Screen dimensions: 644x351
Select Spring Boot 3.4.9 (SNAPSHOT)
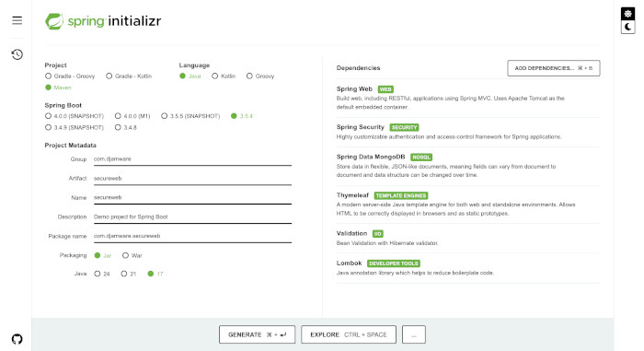click(75, 127)
